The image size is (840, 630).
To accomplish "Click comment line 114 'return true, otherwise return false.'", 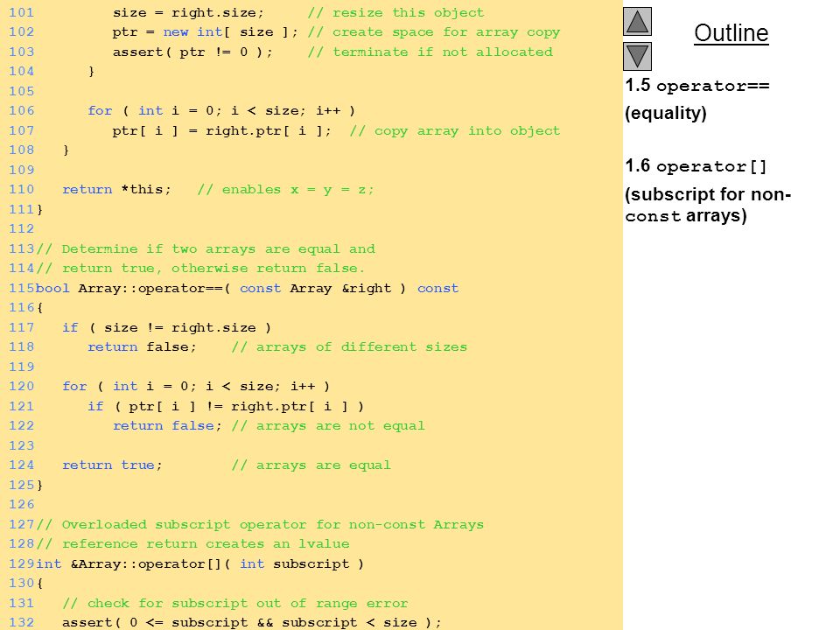I will coord(213,269).
